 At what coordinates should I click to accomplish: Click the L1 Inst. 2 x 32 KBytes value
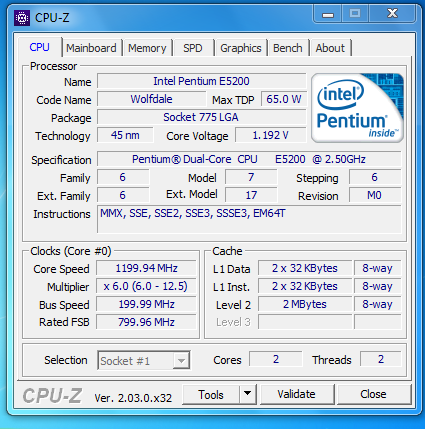pos(305,286)
